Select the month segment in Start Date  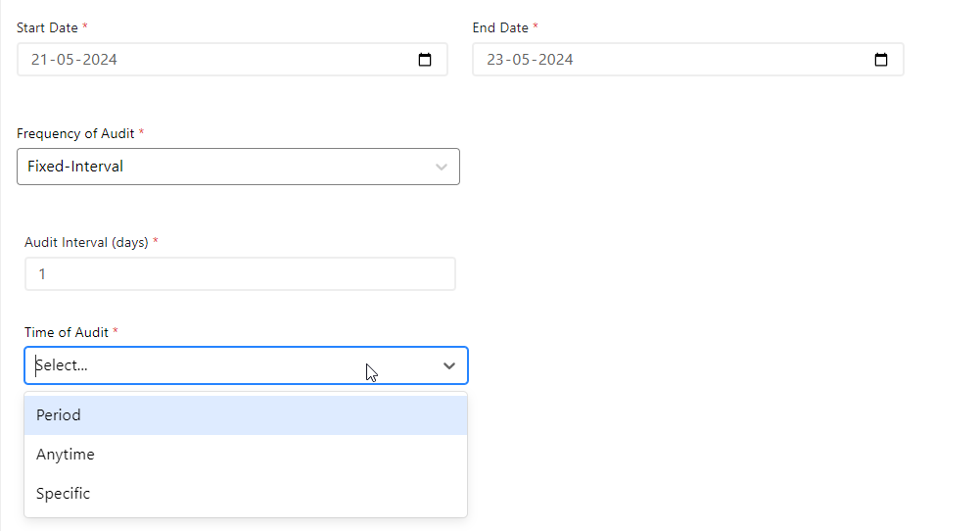point(66,60)
